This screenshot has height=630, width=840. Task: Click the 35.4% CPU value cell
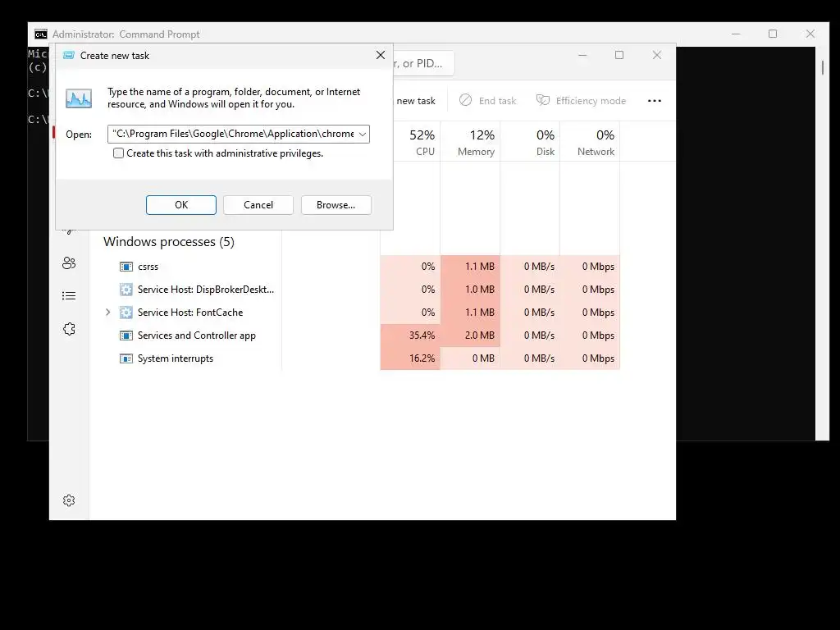point(410,336)
